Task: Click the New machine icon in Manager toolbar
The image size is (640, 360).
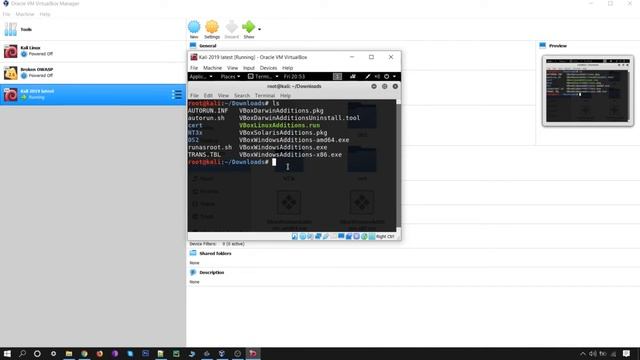Action: coord(194,27)
